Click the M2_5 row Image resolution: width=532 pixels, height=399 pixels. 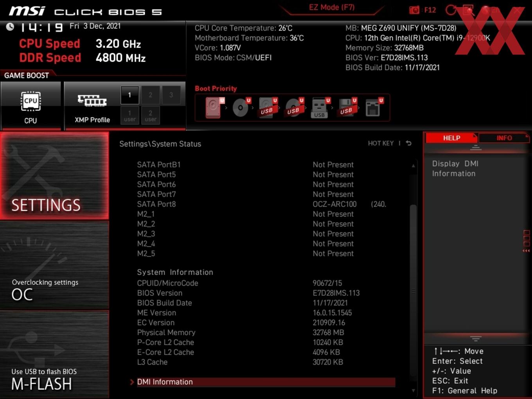[x=246, y=253]
